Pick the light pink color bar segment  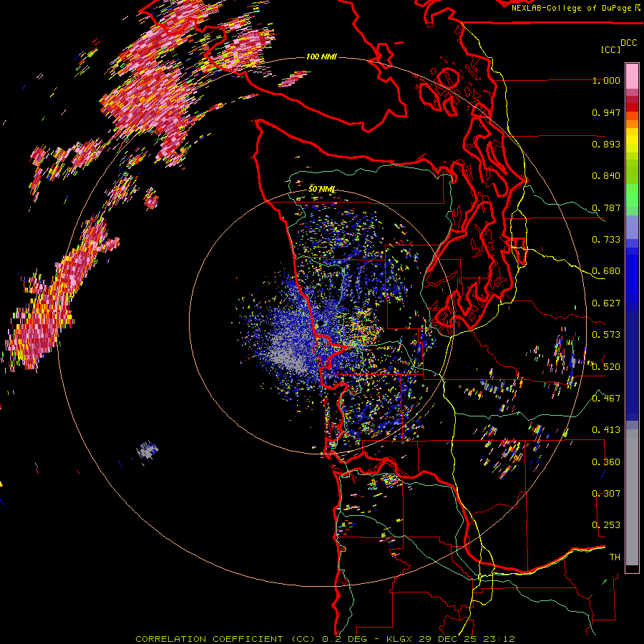(x=632, y=76)
